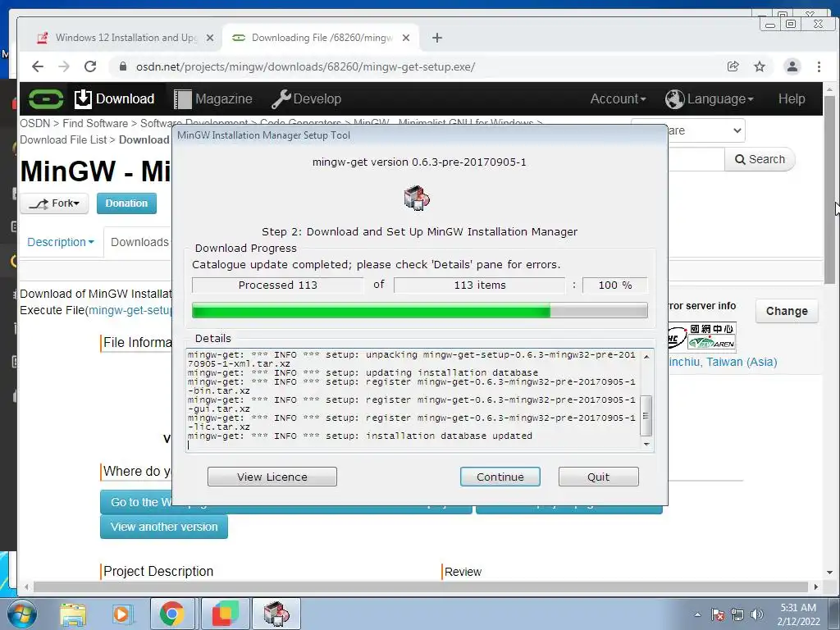The width and height of the screenshot is (840, 630).
Task: Click the Donation button
Action: click(x=126, y=203)
